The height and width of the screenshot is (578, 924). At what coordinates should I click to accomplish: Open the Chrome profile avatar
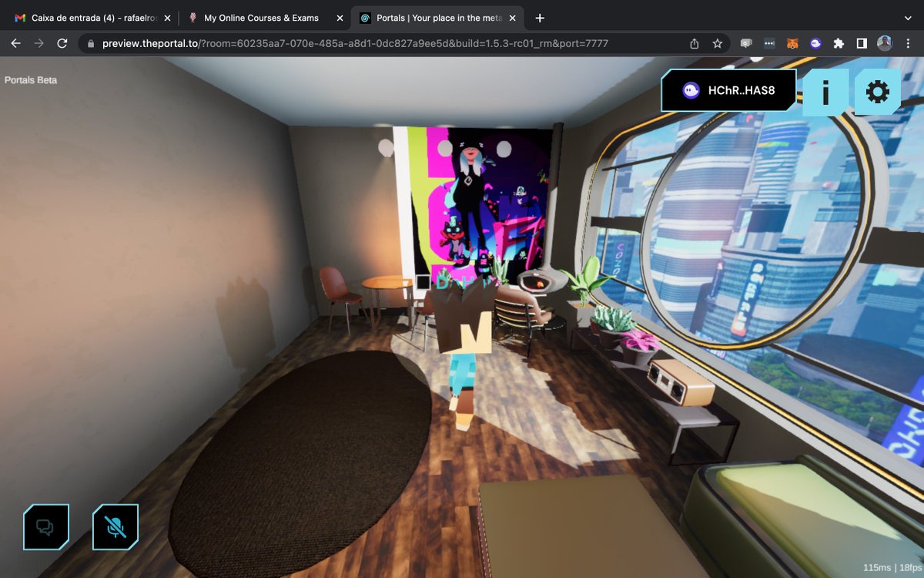pos(885,44)
